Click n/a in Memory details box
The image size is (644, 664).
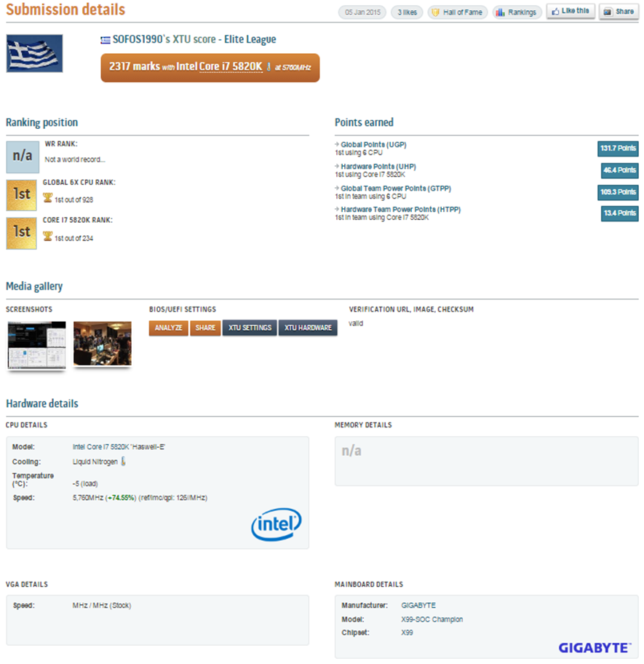pyautogui.click(x=351, y=451)
